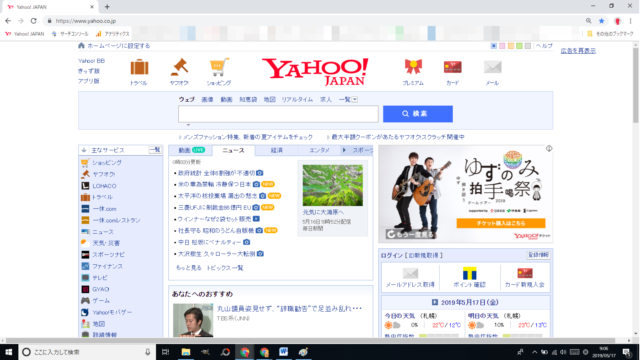
Task: Select リアルタイム search category
Action: point(297,100)
